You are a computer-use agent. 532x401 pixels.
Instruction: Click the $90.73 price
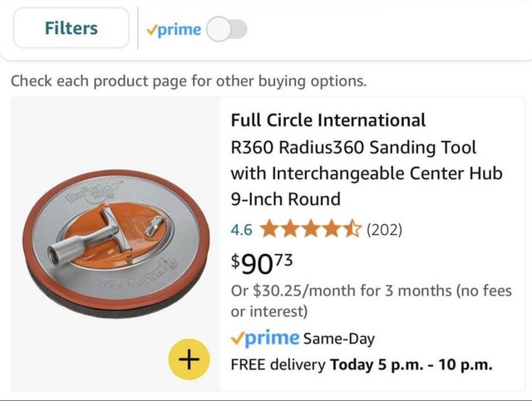coord(261,263)
